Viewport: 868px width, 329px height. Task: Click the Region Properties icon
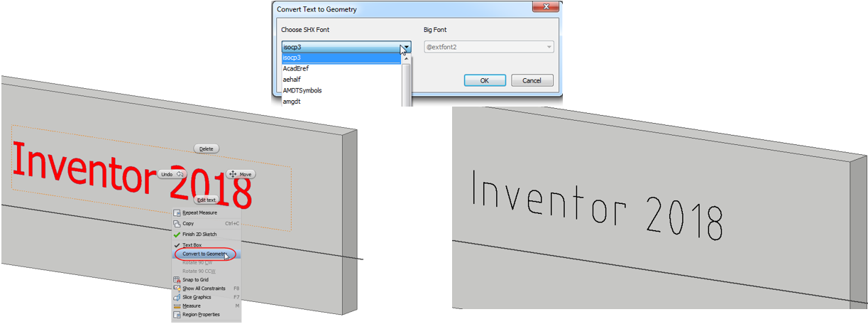point(177,315)
